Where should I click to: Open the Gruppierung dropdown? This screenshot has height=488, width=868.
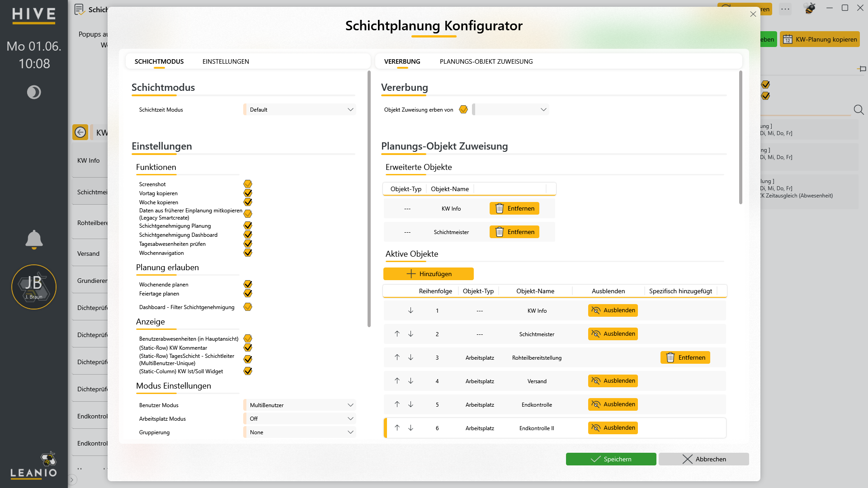(300, 432)
